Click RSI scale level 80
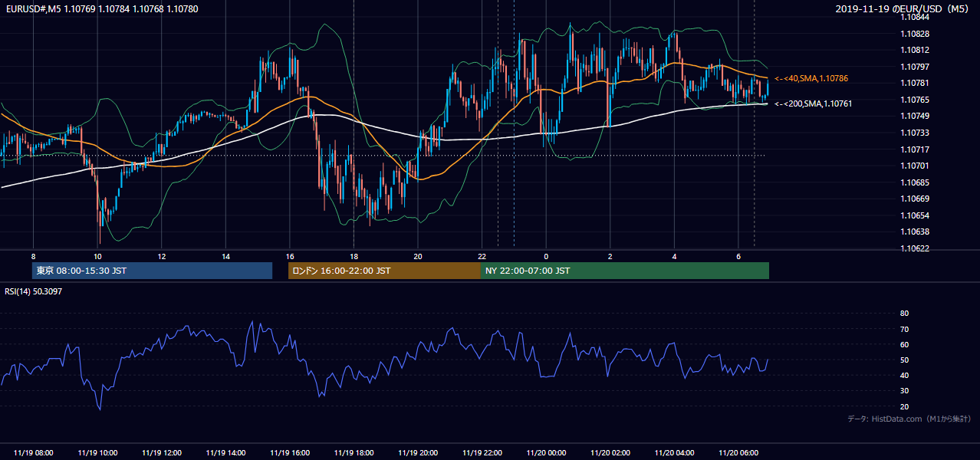 coord(905,314)
